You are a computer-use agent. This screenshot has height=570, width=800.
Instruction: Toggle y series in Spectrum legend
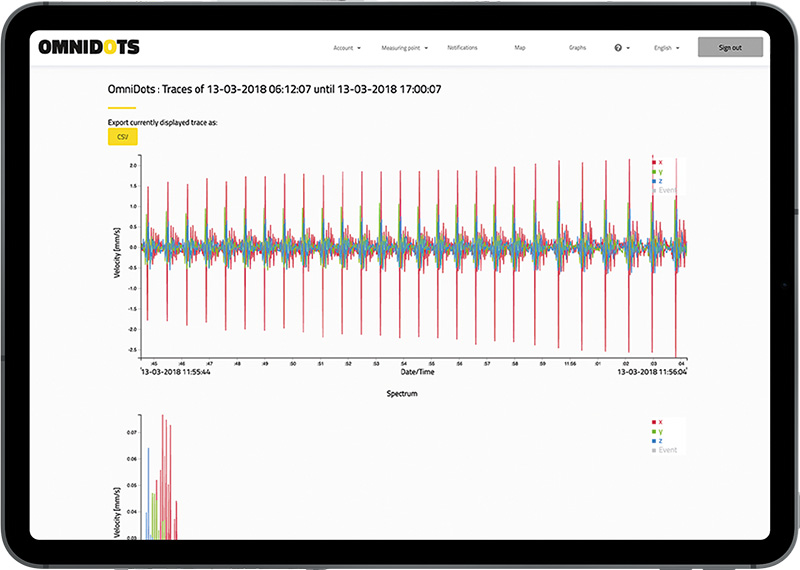(657, 431)
